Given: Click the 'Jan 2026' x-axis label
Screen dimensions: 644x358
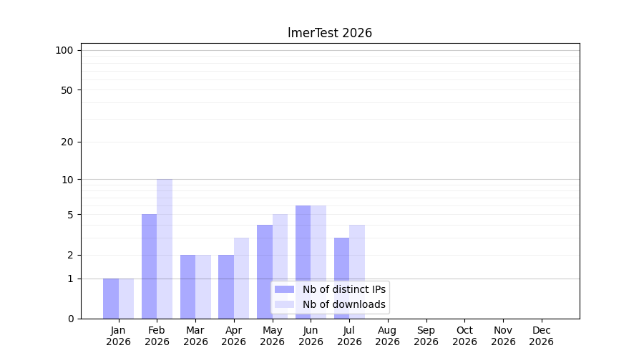Looking at the screenshot, I should click(118, 336).
